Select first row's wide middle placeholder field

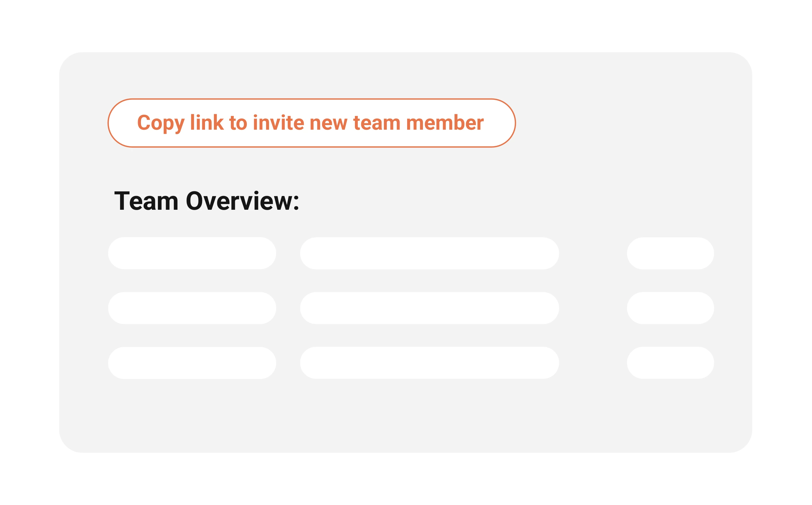coord(429,253)
